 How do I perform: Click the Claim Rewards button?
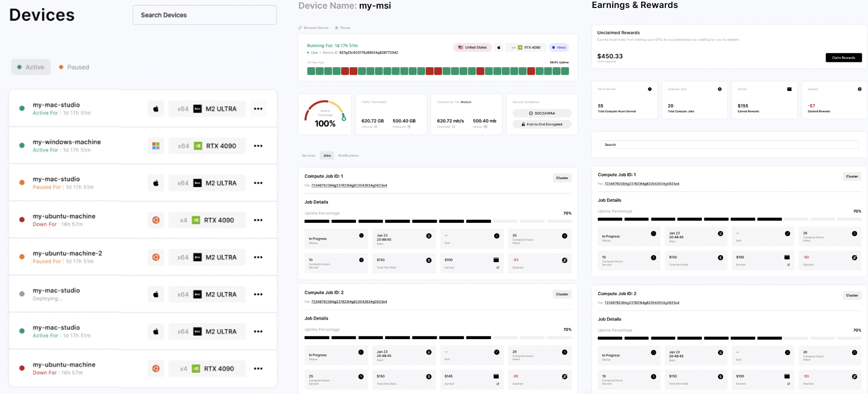point(843,58)
